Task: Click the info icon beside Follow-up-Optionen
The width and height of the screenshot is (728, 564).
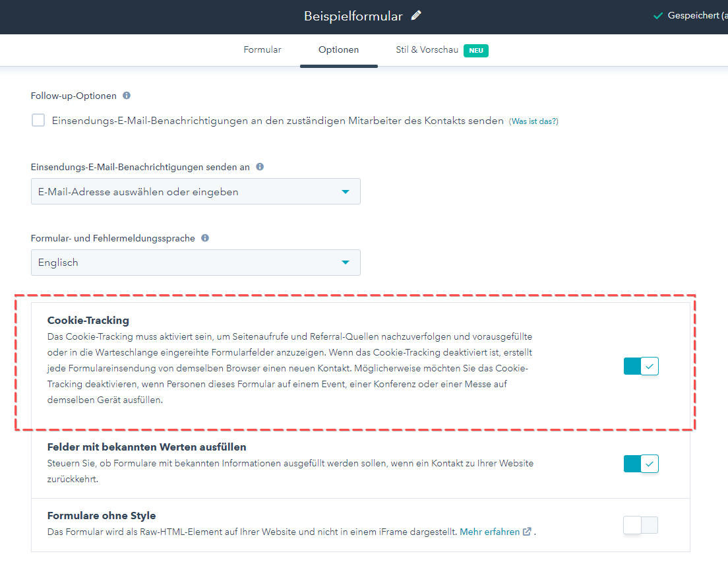Action: click(x=127, y=96)
